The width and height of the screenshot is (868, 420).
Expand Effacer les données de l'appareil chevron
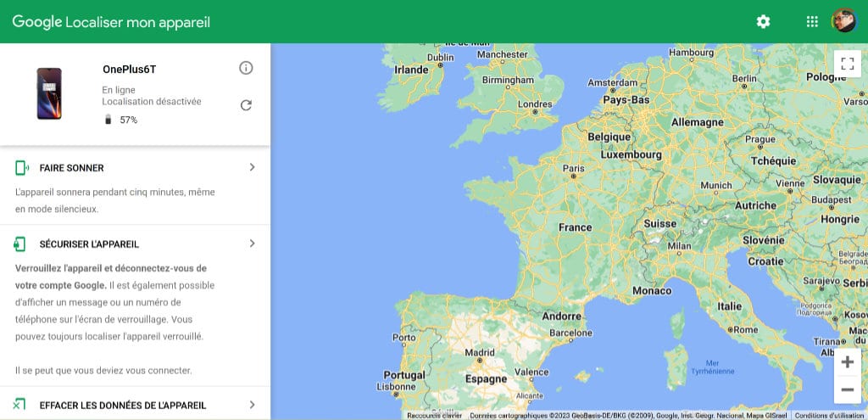coord(252,405)
